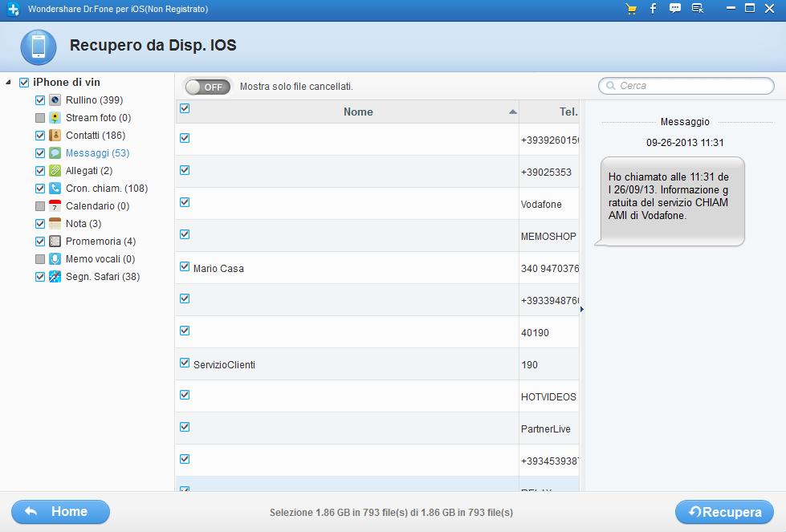Image resolution: width=786 pixels, height=532 pixels.
Task: Uncheck the Cron. chiam. checkbox
Action: 40,189
